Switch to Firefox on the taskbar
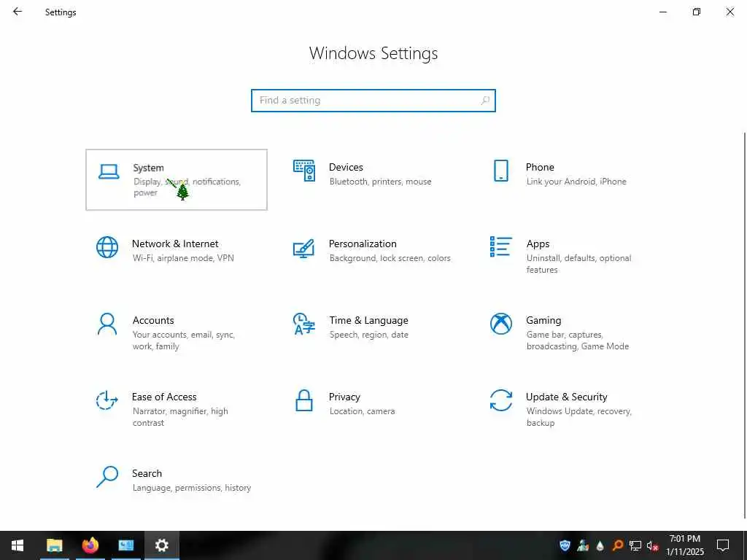Screen dimensions: 747x560 tap(90, 545)
